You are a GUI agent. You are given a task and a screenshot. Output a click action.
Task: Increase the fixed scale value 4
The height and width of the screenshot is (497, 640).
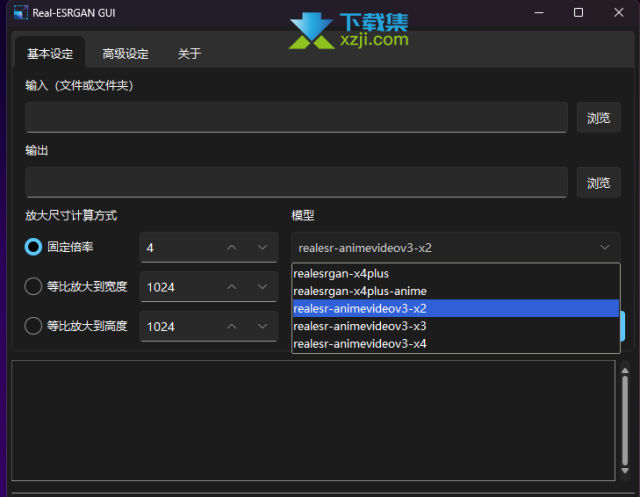click(232, 247)
